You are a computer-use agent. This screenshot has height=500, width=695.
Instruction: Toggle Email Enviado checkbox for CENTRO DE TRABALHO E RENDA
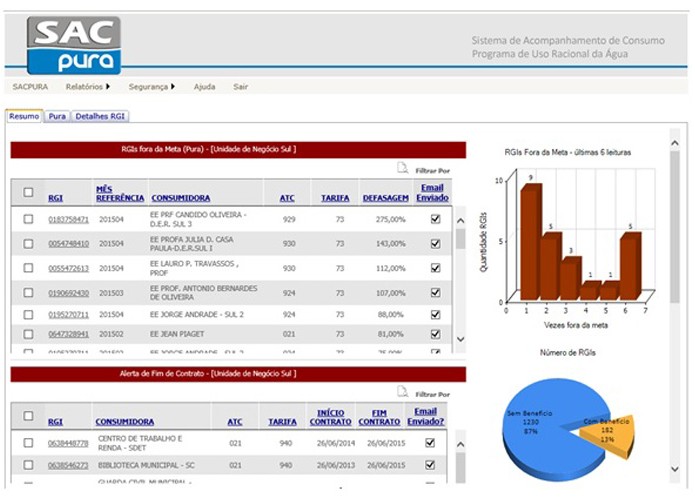pyautogui.click(x=430, y=442)
